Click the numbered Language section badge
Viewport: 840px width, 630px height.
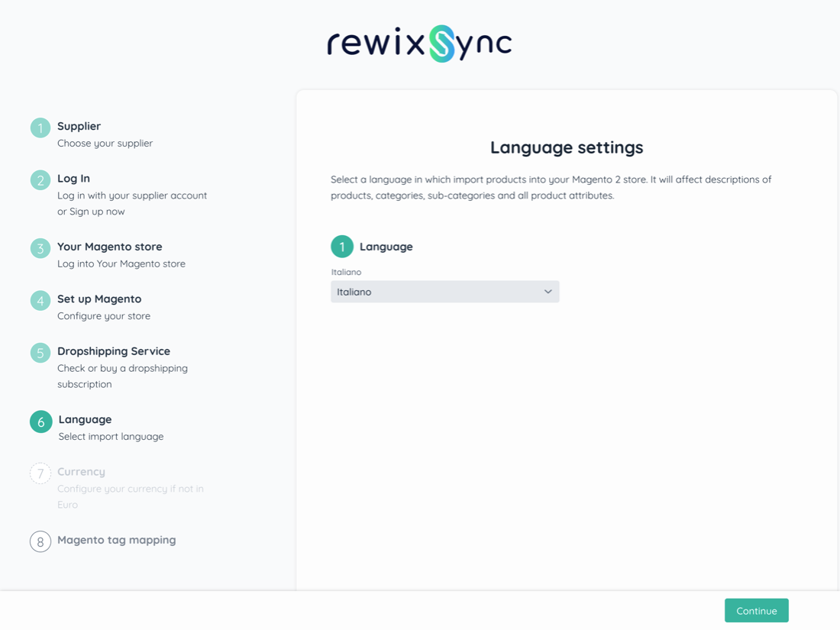[x=342, y=247]
